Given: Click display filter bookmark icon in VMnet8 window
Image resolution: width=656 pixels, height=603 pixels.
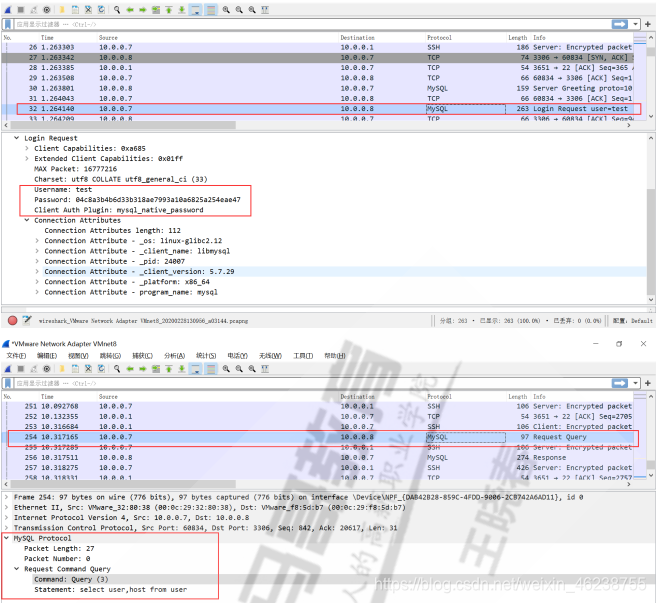Looking at the screenshot, I should click(x=8, y=383).
